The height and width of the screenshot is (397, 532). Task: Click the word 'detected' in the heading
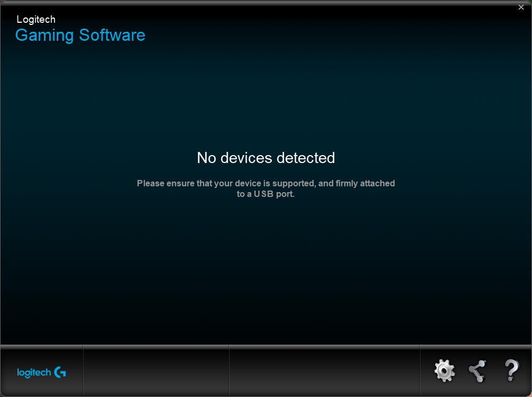[x=306, y=158]
